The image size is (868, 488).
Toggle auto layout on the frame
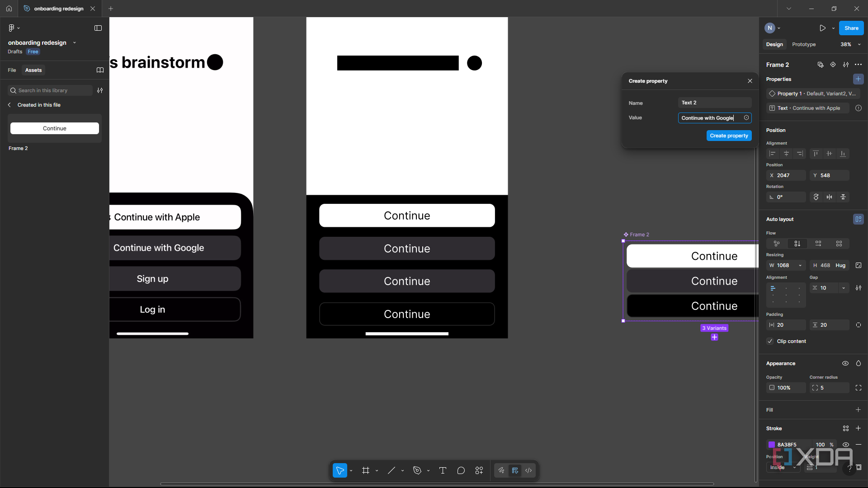pyautogui.click(x=858, y=219)
